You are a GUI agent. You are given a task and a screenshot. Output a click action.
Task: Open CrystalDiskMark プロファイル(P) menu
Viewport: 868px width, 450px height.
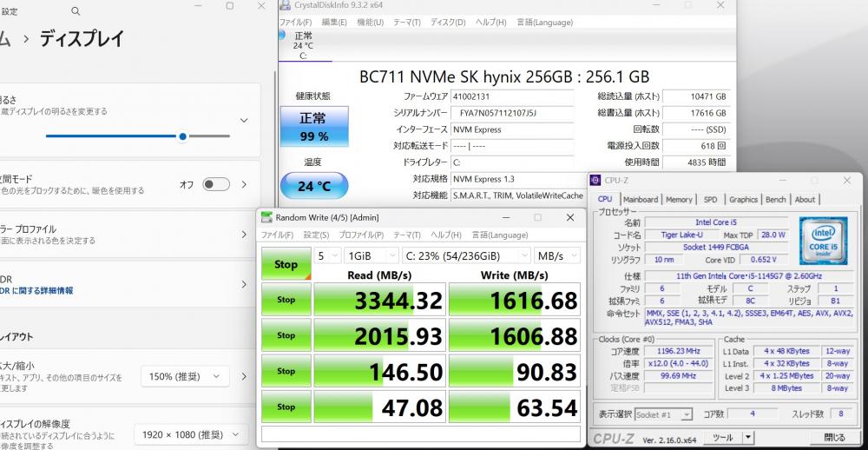click(x=361, y=235)
